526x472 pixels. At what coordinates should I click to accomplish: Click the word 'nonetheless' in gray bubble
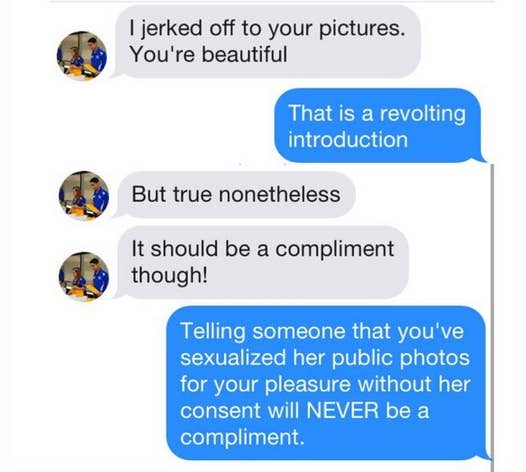point(279,195)
